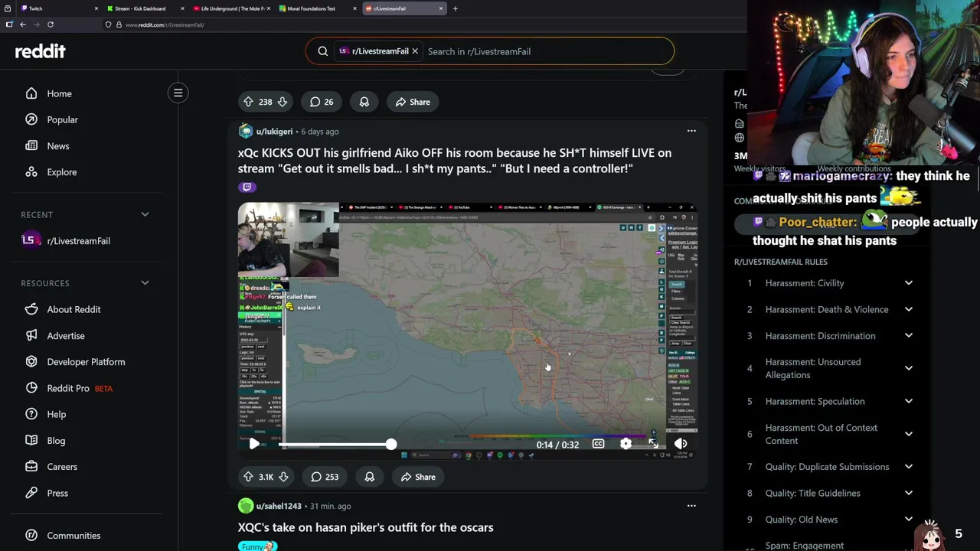Screen dimensions: 980x551
Task: Mute the video volume
Action: tap(681, 444)
